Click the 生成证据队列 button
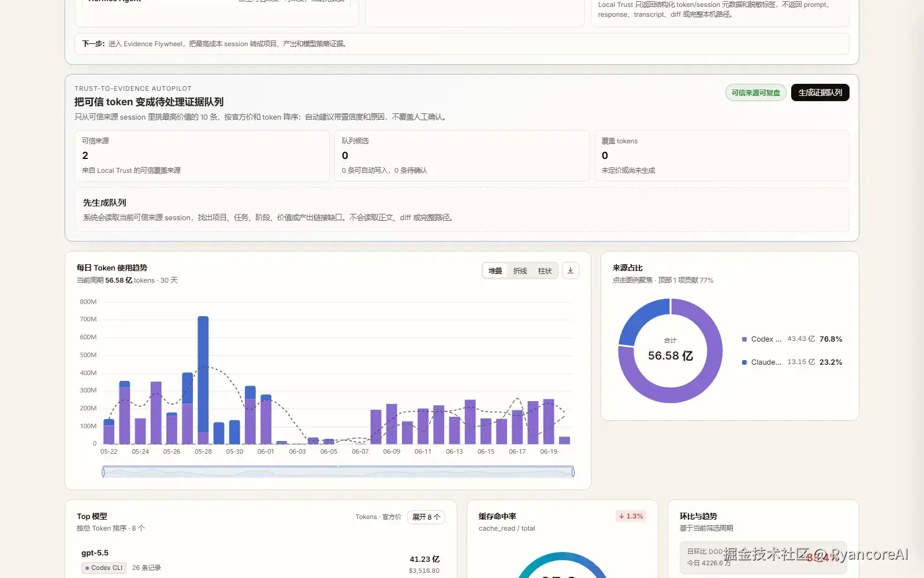The height and width of the screenshot is (578, 924). click(820, 92)
